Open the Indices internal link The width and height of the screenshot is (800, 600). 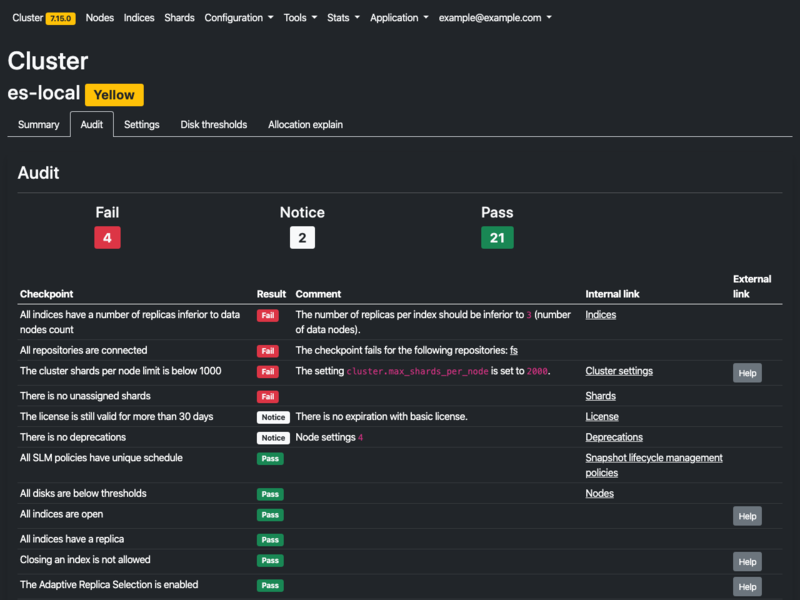[x=601, y=315]
